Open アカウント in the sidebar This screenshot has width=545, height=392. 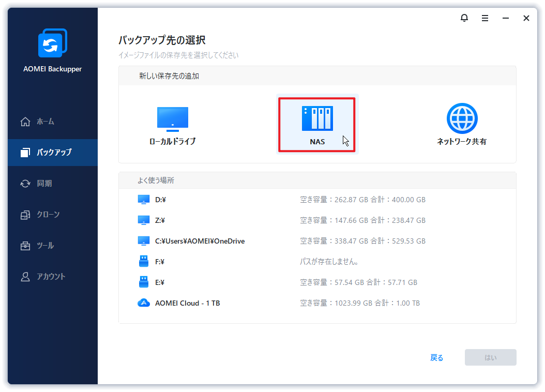51,277
